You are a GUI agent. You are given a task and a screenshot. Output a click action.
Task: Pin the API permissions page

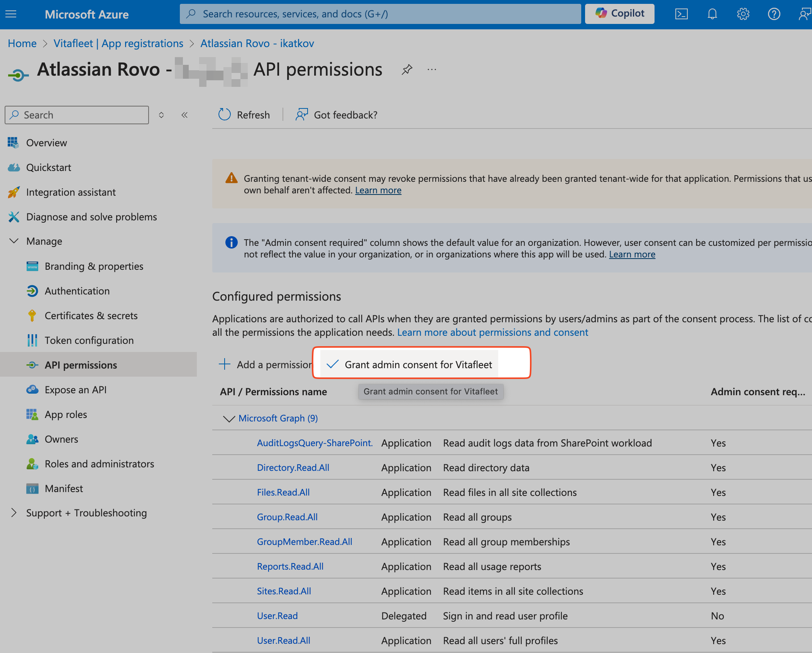click(x=407, y=70)
